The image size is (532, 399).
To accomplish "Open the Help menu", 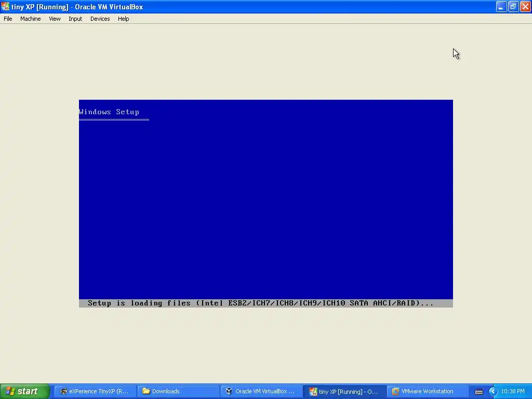I will 124,19.
